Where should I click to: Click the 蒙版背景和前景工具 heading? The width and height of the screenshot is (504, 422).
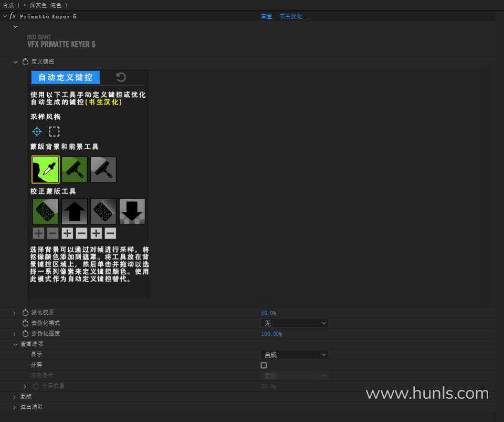[x=64, y=147]
